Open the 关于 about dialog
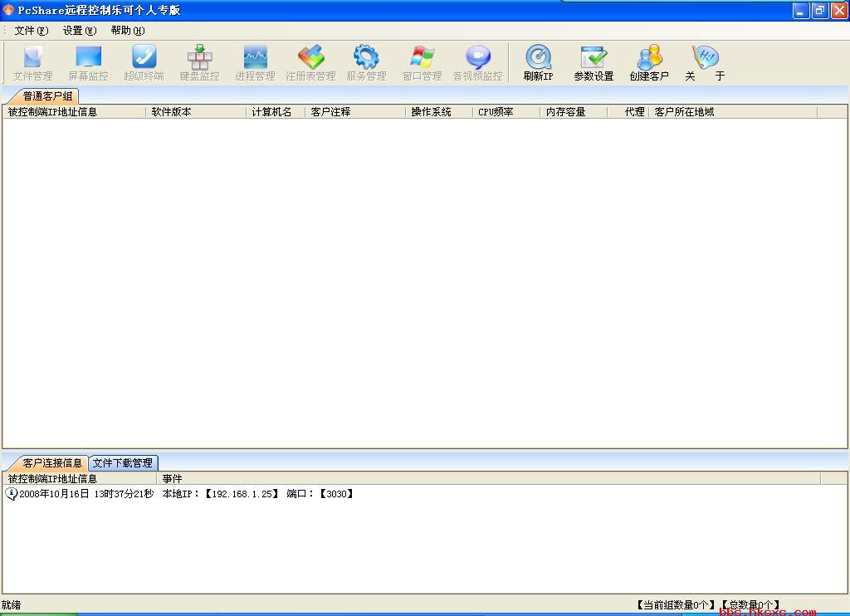 click(x=705, y=62)
